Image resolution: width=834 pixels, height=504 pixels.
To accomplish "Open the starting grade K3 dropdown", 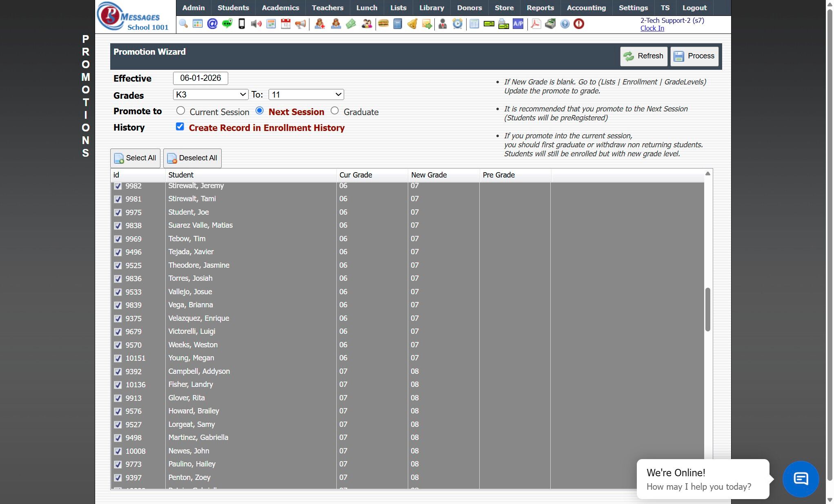I will click(211, 95).
